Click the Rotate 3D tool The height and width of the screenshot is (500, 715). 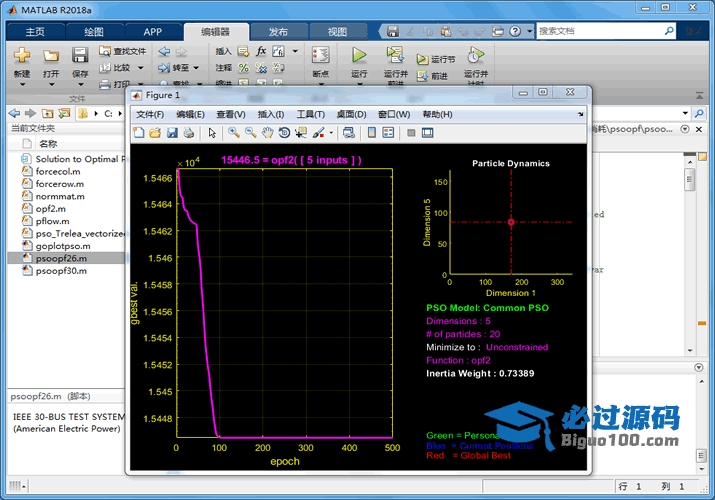click(x=284, y=132)
